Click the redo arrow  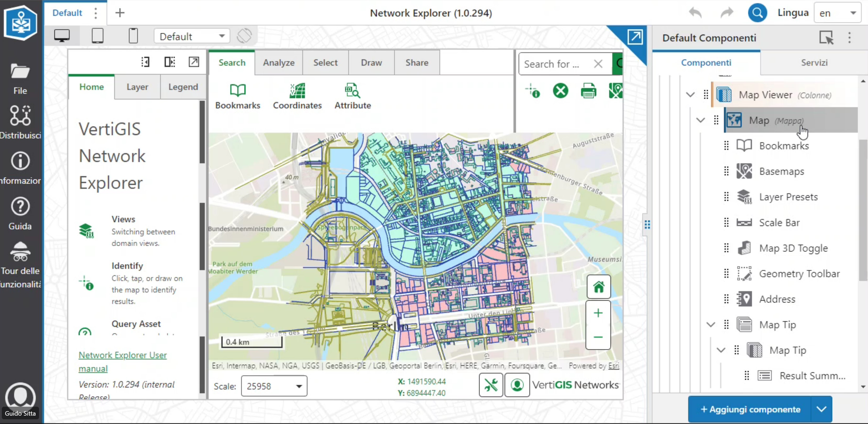click(727, 13)
